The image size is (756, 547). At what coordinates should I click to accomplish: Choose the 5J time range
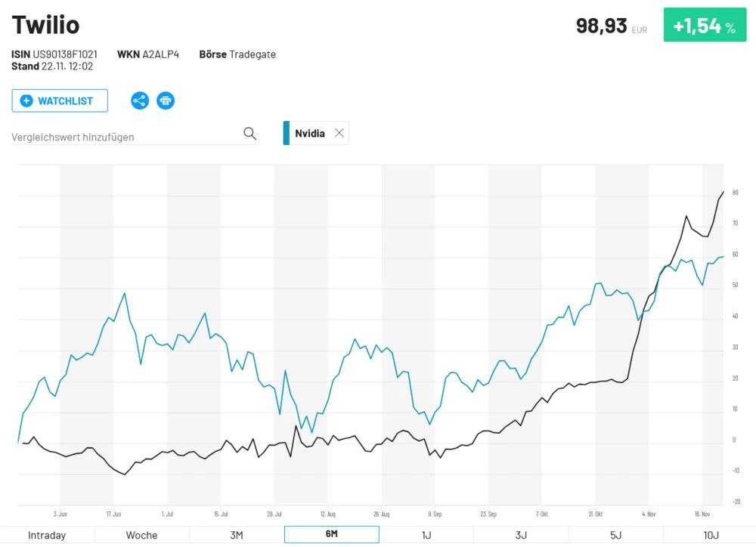click(615, 535)
